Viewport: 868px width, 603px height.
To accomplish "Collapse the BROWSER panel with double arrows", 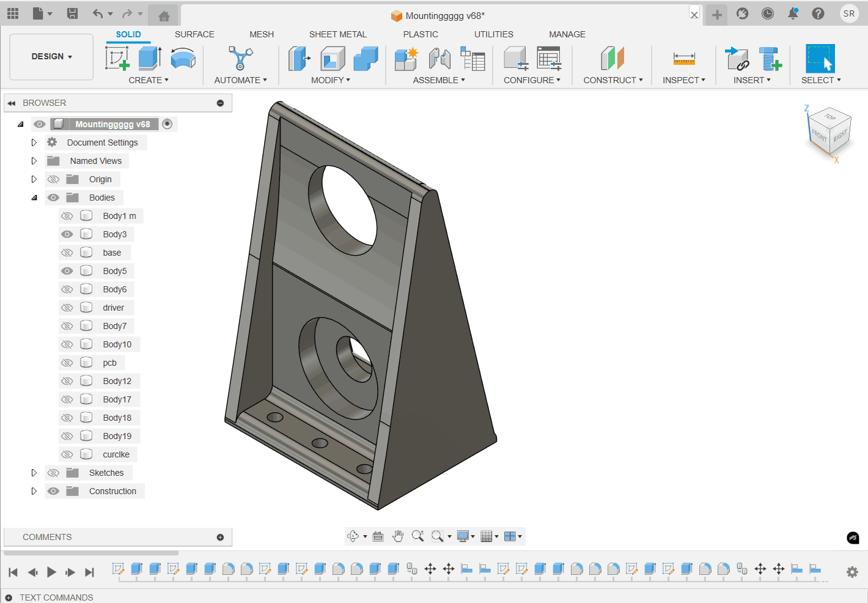I will (x=11, y=103).
